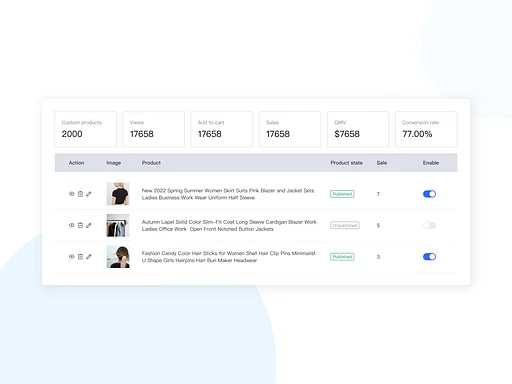Click the Published badge for New 2022 Spring
The height and width of the screenshot is (384, 512).
342,194
